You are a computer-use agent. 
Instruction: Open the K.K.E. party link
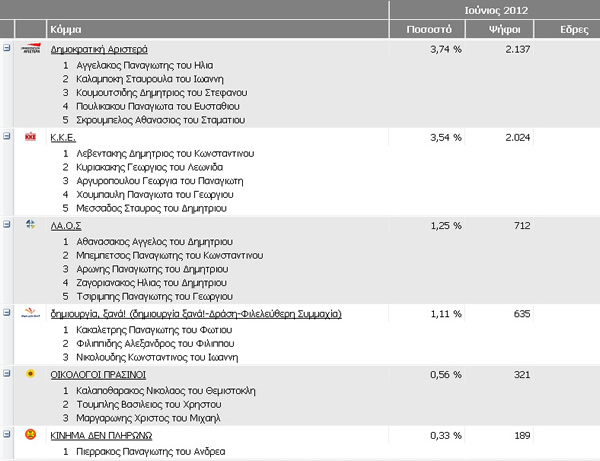(63, 138)
